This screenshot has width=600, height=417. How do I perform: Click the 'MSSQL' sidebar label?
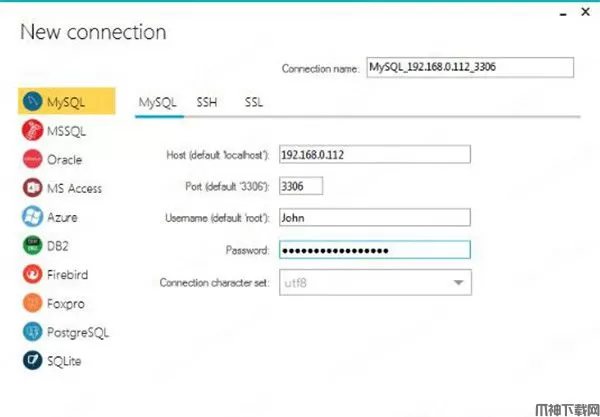[x=66, y=131]
